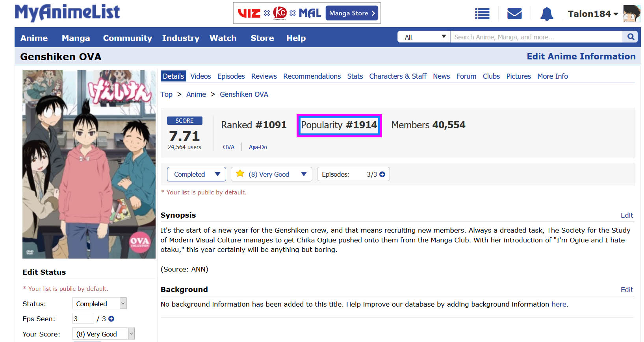
Task: Switch to the More Info tab
Action: click(553, 76)
